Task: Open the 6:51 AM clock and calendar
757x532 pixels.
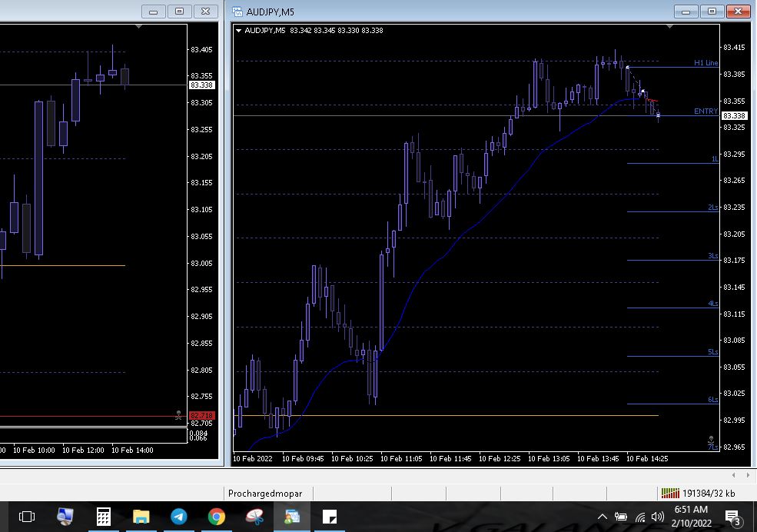Action: pos(692,516)
